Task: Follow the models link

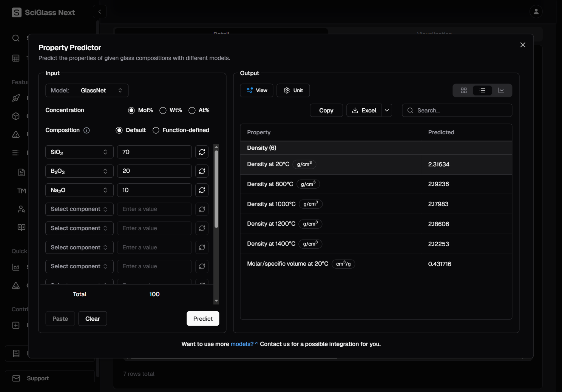Action: coord(242,344)
